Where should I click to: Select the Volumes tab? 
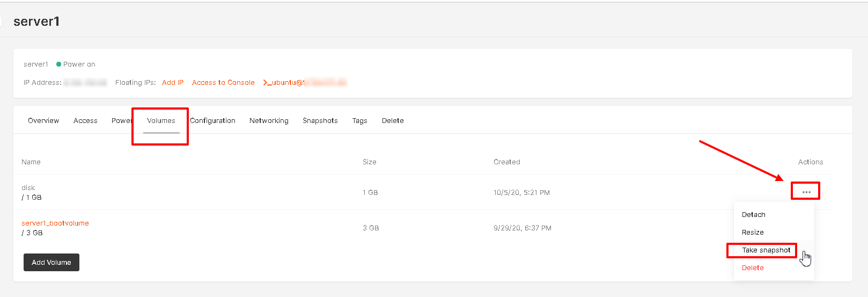[x=161, y=120]
